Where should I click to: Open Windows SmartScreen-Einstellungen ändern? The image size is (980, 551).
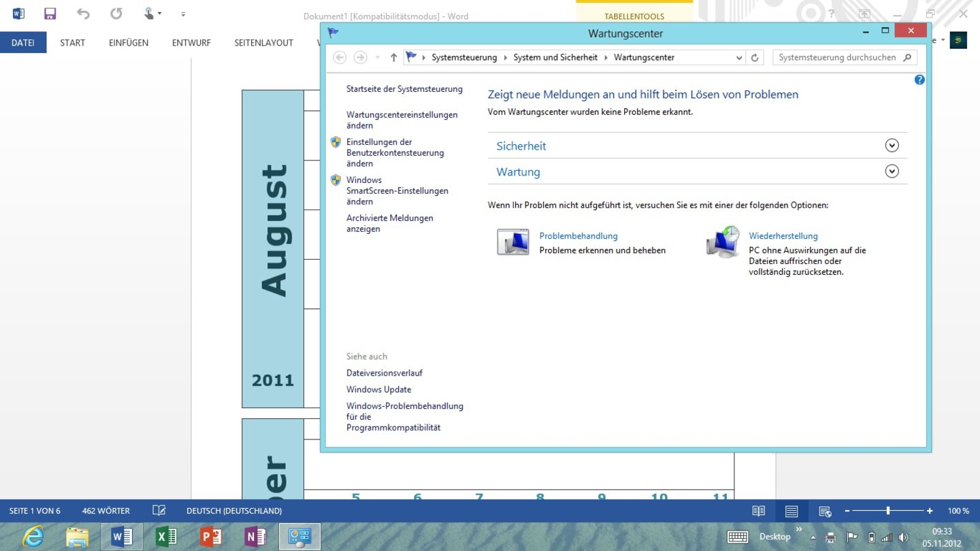(397, 191)
